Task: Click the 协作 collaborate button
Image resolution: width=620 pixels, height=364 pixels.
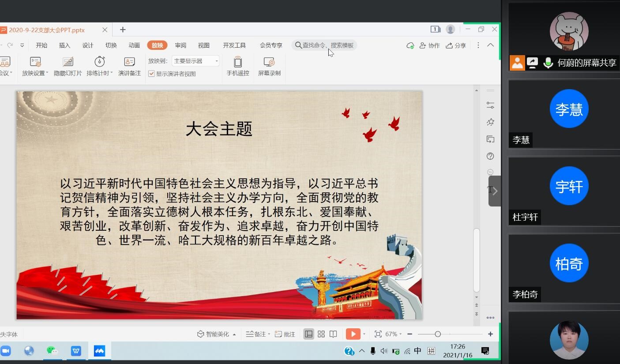Action: coord(430,45)
